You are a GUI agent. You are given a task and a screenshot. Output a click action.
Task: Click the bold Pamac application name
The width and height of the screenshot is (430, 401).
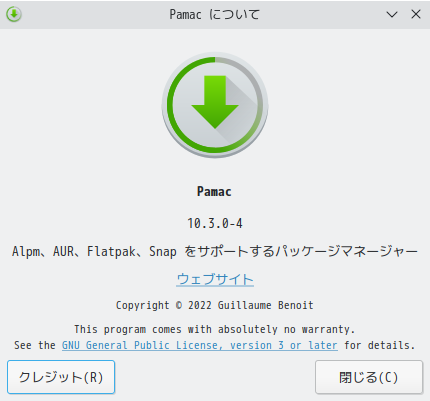pyautogui.click(x=214, y=192)
